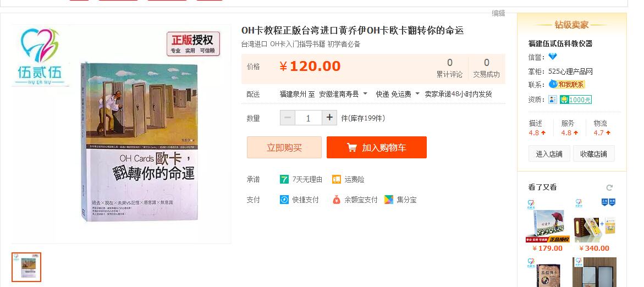Select the book cover thumbnail below image
Image resolution: width=644 pixels, height=287 pixels.
click(26, 267)
